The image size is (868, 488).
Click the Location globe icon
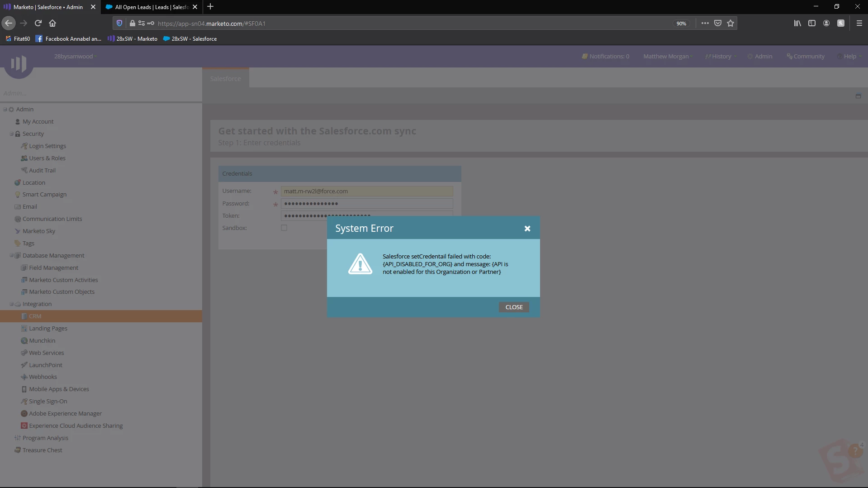(18, 182)
